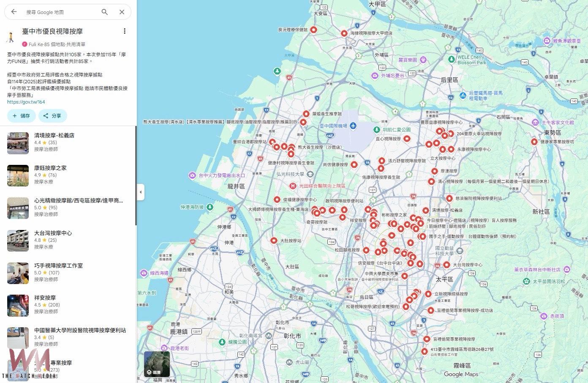Click the 大肚按摩站 map pin
This screenshot has height=383, width=588.
274,241
